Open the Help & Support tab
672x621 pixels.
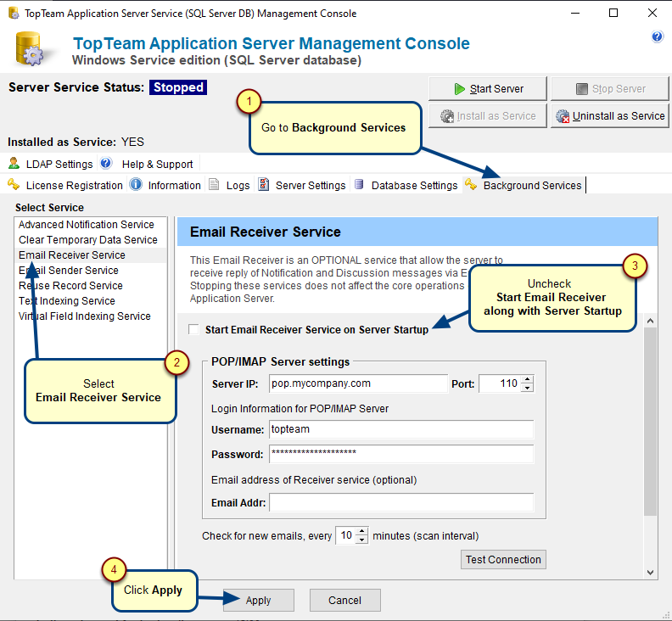[148, 164]
